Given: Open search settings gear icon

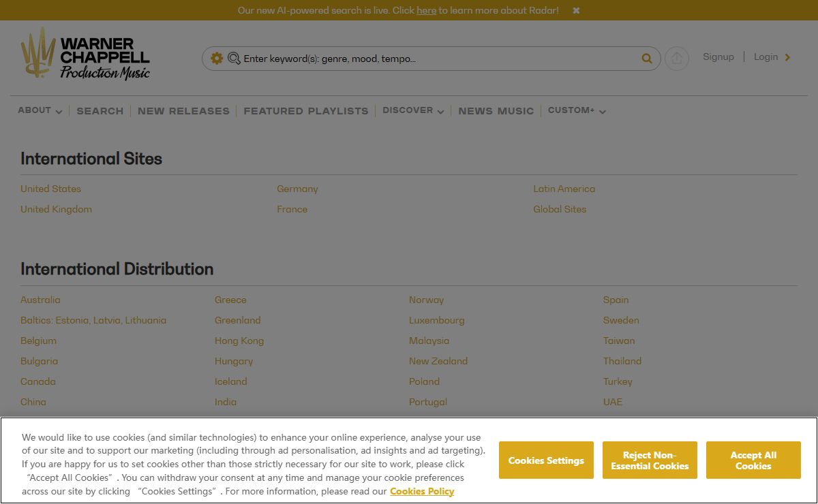Looking at the screenshot, I should tap(217, 59).
